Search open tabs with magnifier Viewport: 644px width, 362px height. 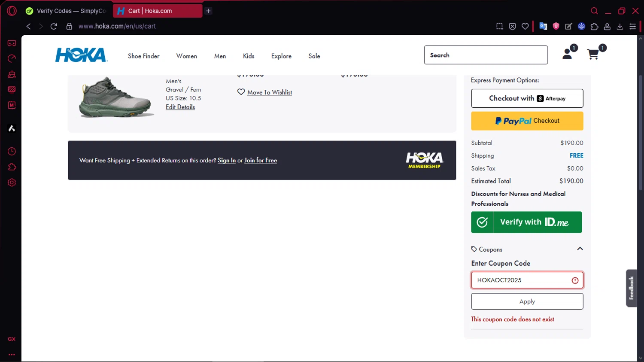(x=594, y=11)
